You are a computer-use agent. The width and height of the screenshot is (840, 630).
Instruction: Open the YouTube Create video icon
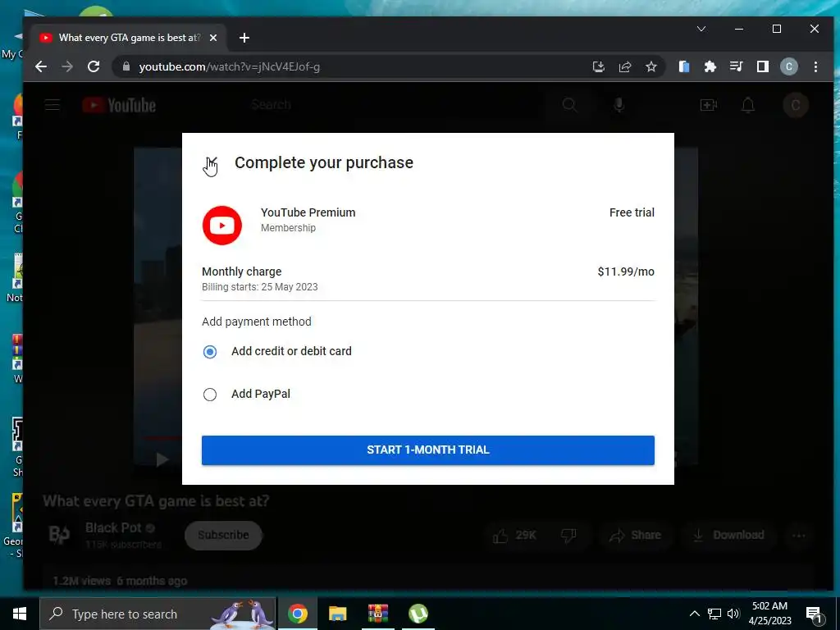click(x=708, y=105)
